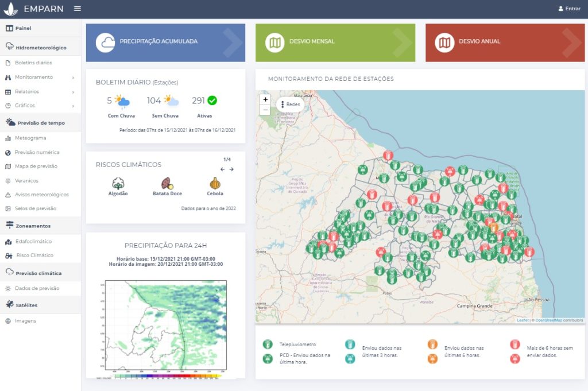Click the map icon on Desvio Anual

(445, 42)
